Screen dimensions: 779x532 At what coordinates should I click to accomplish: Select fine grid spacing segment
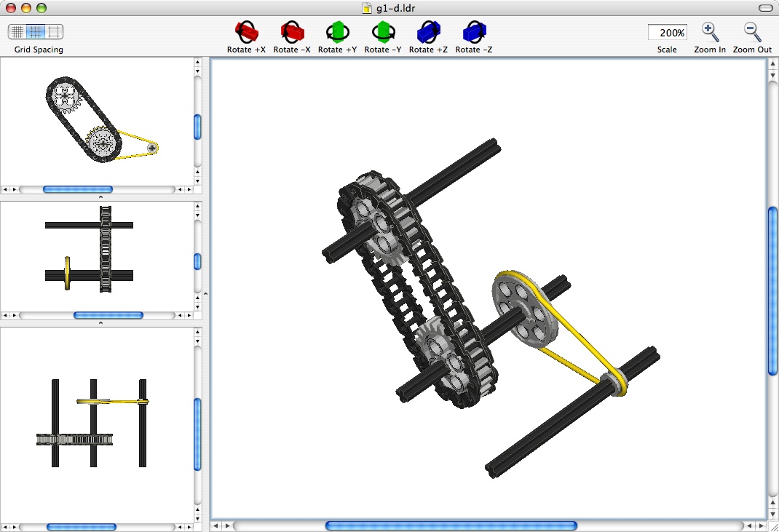[x=17, y=32]
